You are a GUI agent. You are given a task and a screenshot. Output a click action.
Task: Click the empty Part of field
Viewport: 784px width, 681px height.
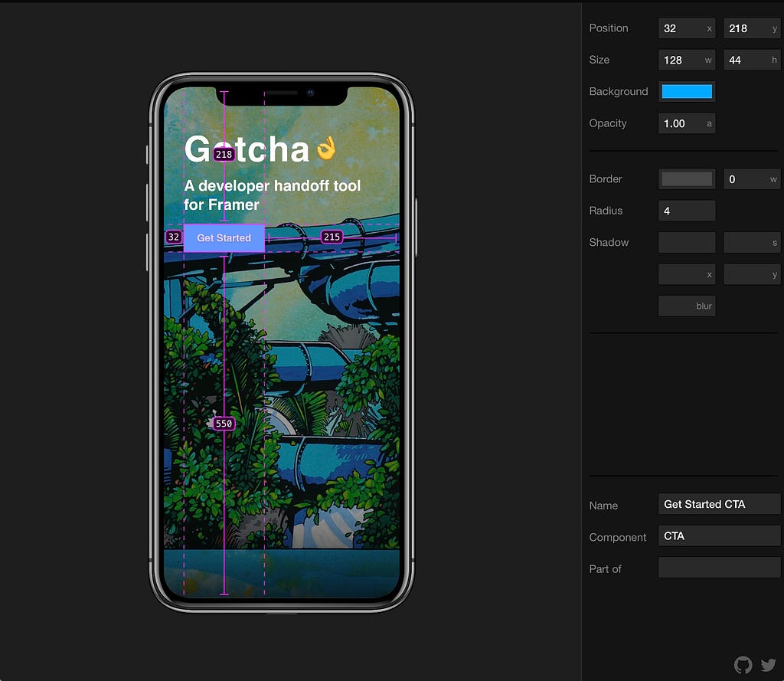point(719,568)
